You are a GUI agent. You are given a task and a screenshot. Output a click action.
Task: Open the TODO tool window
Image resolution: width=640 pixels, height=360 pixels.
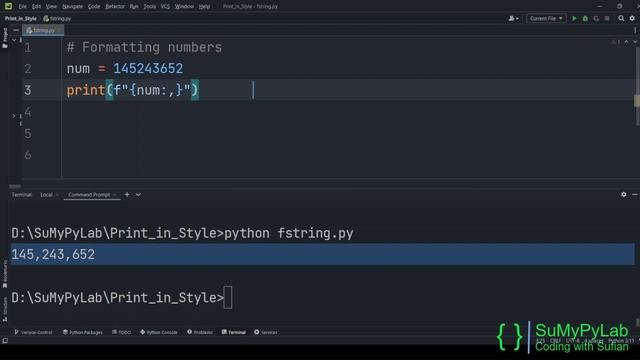click(x=121, y=332)
